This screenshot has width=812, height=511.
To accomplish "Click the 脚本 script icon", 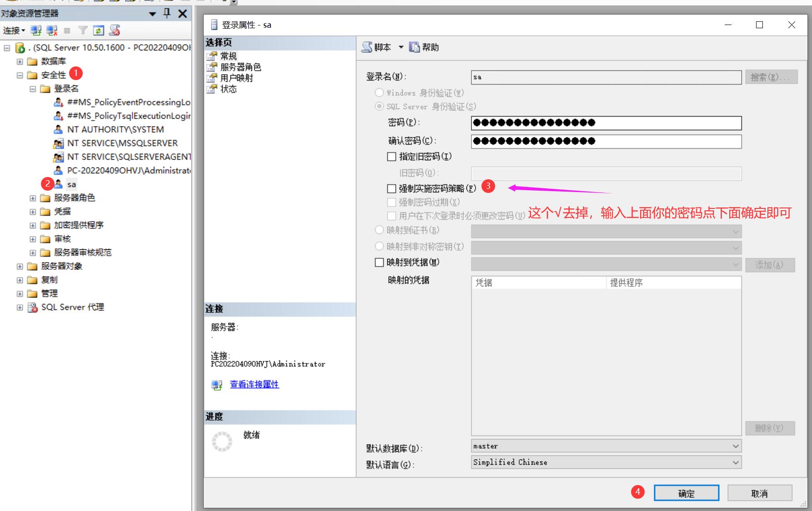I will [x=367, y=47].
